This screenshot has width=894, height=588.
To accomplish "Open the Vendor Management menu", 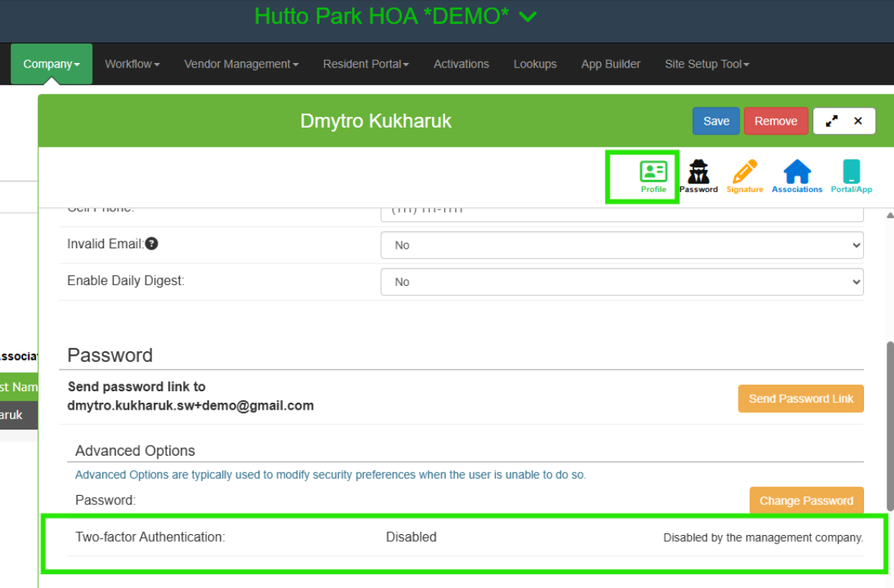I will pos(241,64).
